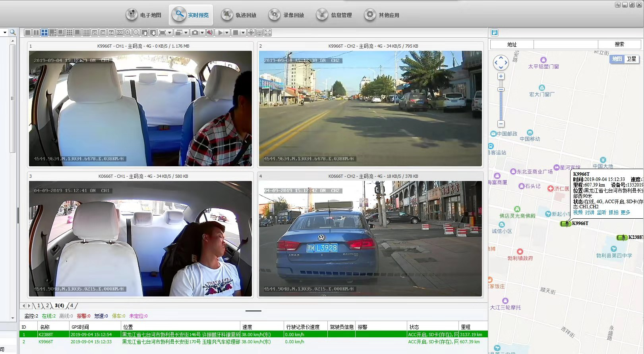Viewport: 644px width, 354px height.
Task: Click the map panel window icon
Action: pos(495,33)
